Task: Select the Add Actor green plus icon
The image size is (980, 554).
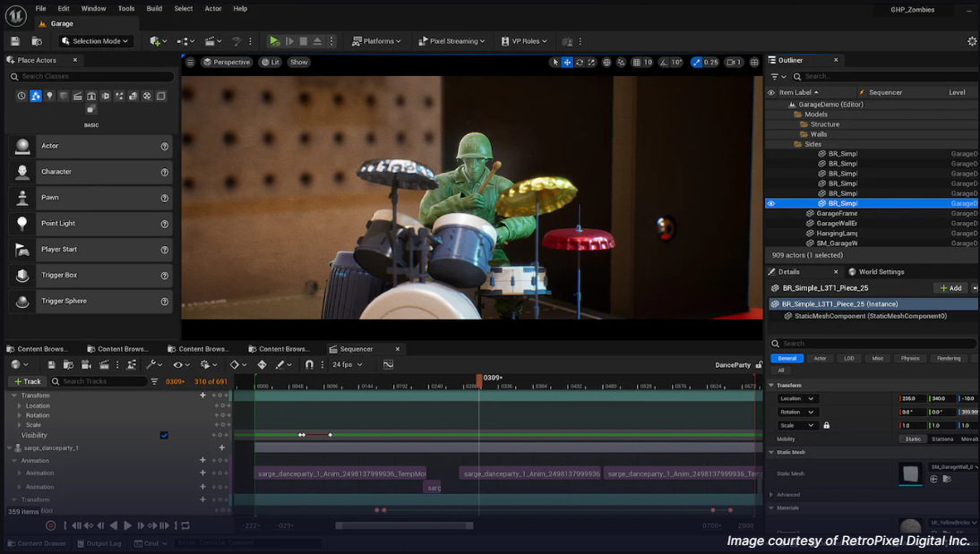Action: (155, 40)
